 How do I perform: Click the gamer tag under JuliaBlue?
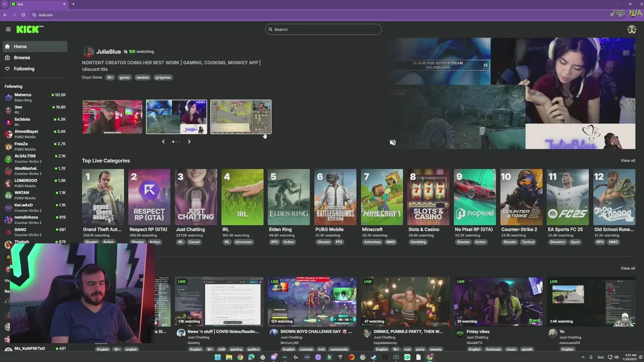125,77
